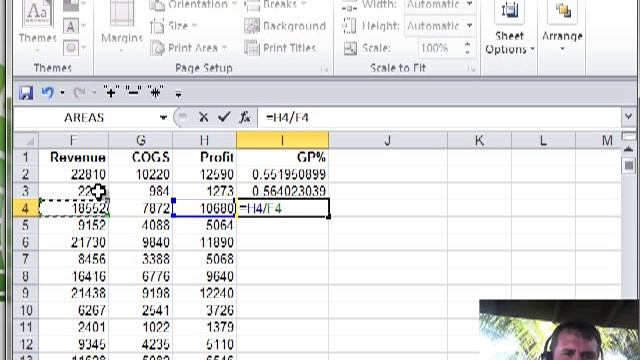Click cell with Profit value 3726
Viewport: 640px width, 360px height.
click(x=204, y=310)
